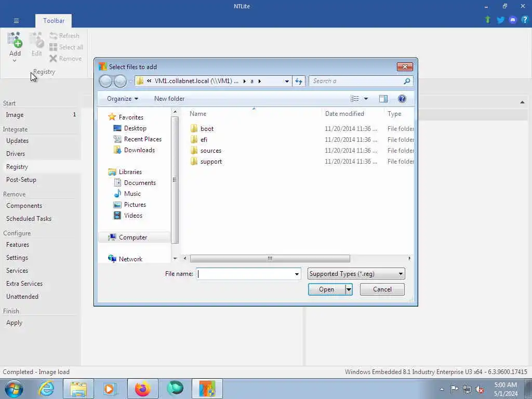This screenshot has width=532, height=399.
Task: Expand the Open button split arrow
Action: (349, 289)
